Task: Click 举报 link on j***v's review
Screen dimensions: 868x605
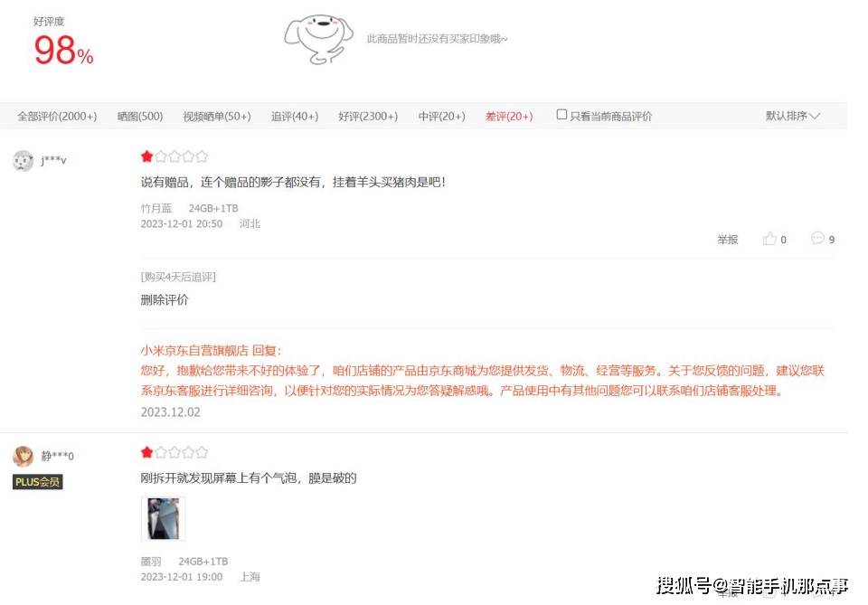Action: pyautogui.click(x=727, y=240)
